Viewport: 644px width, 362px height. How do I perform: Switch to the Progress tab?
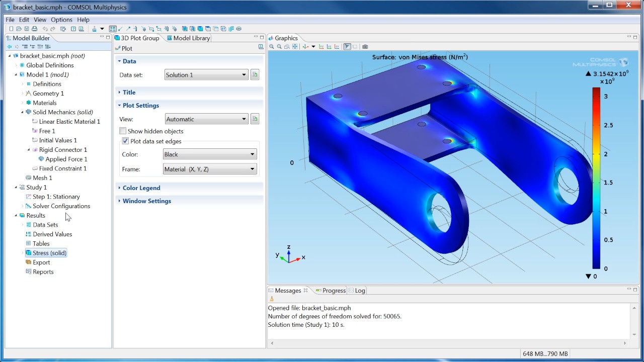click(x=331, y=290)
